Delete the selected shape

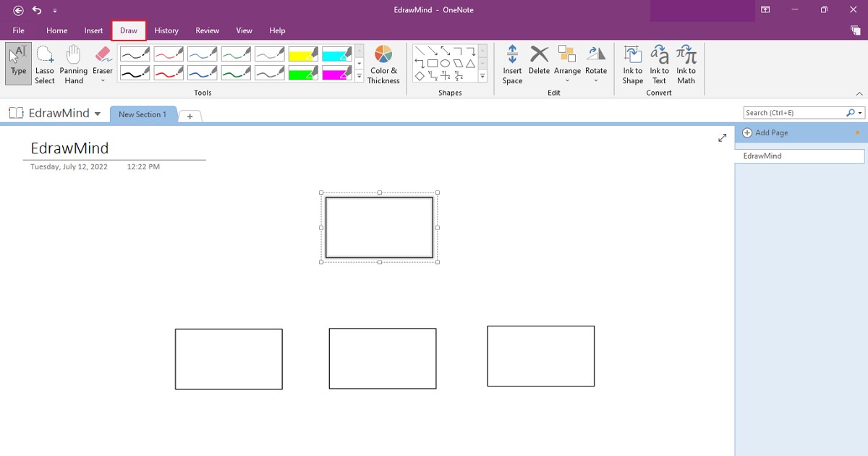coord(539,59)
